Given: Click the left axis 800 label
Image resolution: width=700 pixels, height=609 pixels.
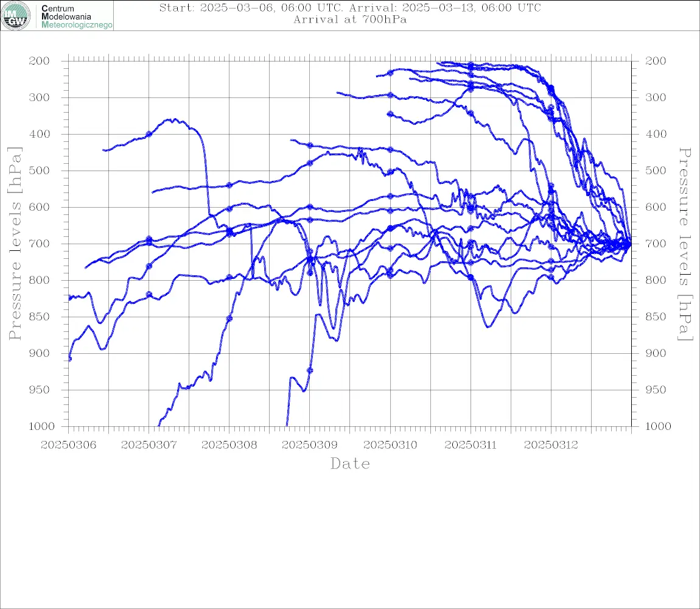Looking at the screenshot, I should [x=39, y=280].
